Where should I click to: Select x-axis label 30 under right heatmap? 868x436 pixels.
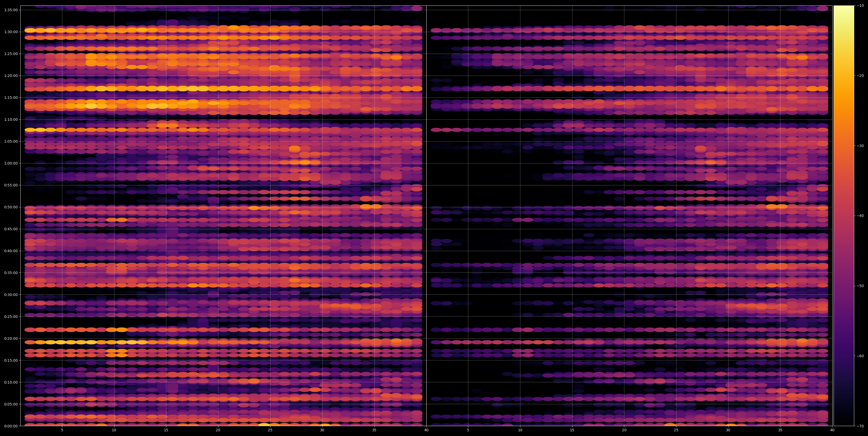tap(728, 430)
